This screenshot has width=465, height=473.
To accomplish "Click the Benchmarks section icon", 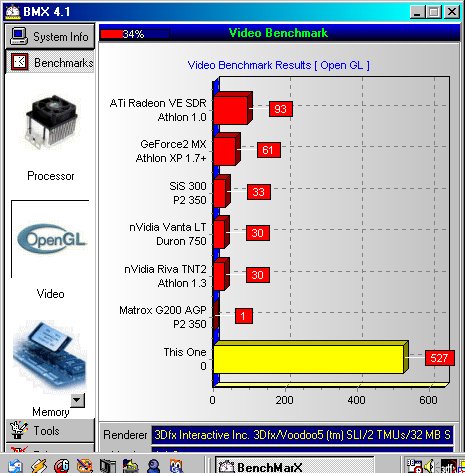I will coord(19,62).
